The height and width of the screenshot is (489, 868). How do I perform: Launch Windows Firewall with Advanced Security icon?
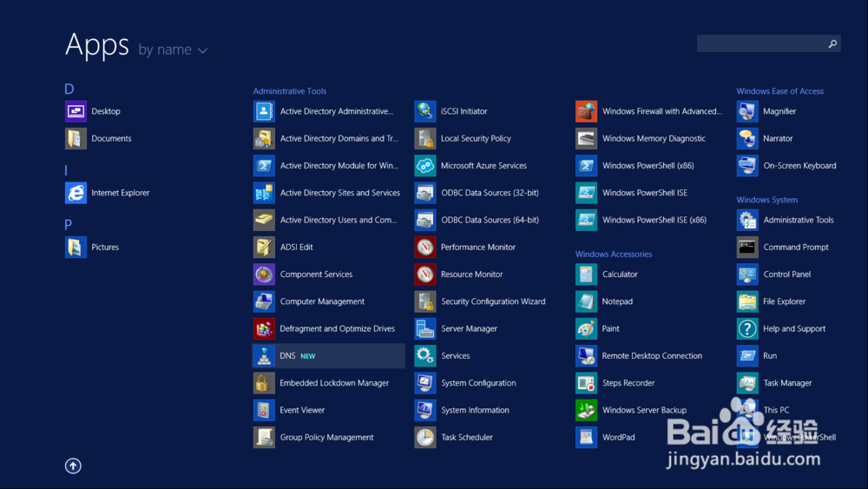click(586, 111)
